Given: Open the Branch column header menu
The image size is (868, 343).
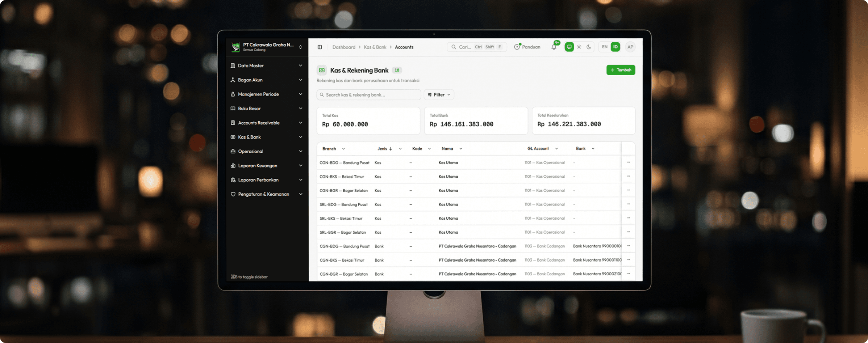Looking at the screenshot, I should click(343, 149).
